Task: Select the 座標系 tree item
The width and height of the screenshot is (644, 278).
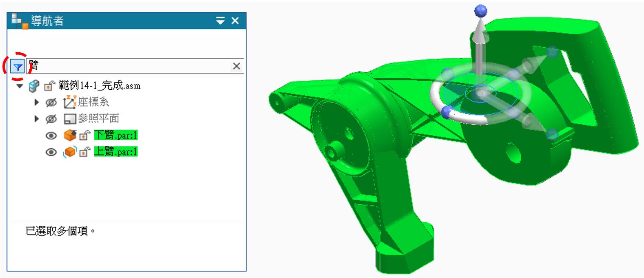Action: click(94, 102)
